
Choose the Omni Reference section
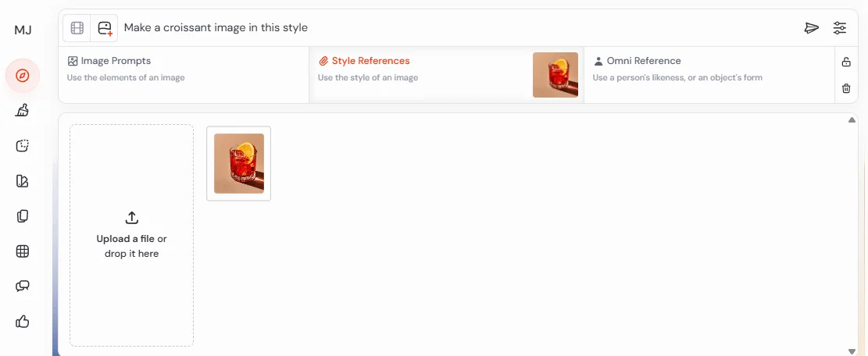[709, 75]
